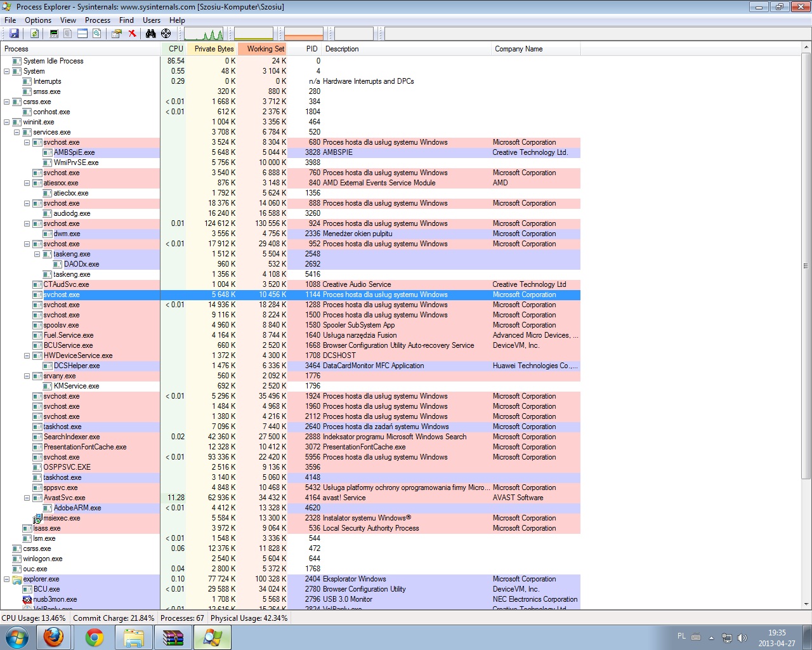Viewport: 812px width, 650px height.
Task: Select the PresentationFontCache.exe process row
Action: (x=290, y=447)
